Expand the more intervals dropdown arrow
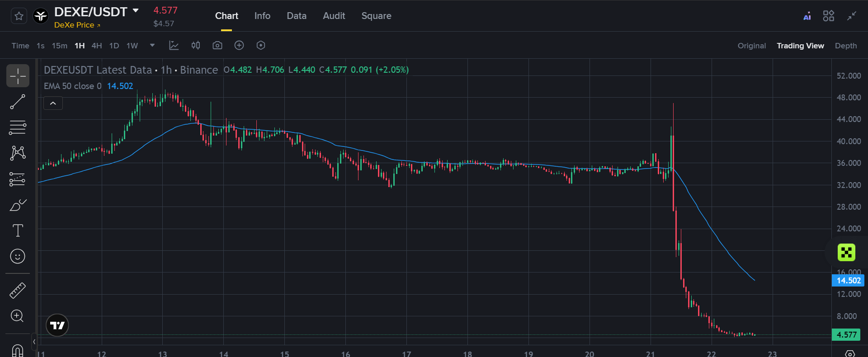 click(x=152, y=45)
